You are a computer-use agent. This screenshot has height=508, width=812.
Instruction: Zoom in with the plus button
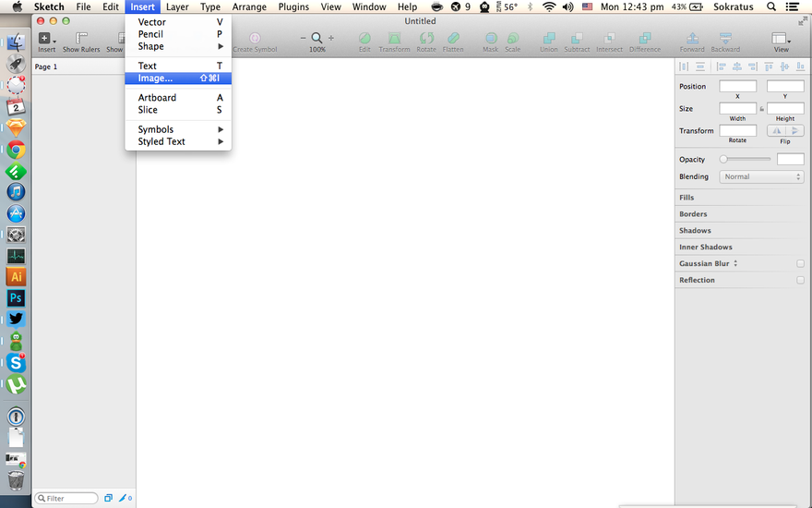pos(331,38)
